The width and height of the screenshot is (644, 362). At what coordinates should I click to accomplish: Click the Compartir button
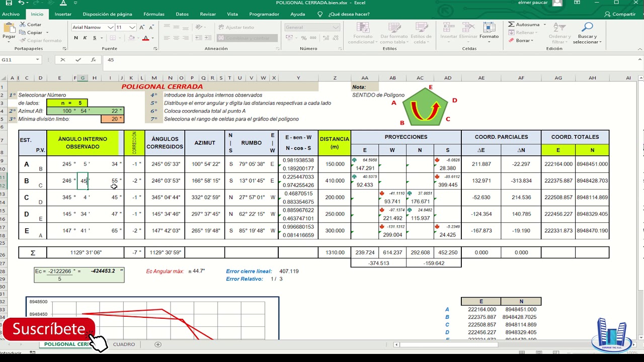(x=620, y=14)
